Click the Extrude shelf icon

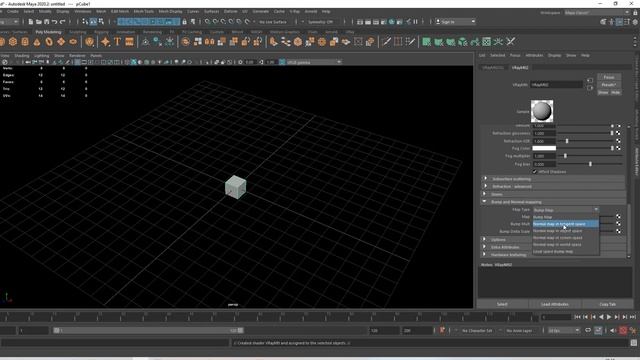(x=273, y=42)
